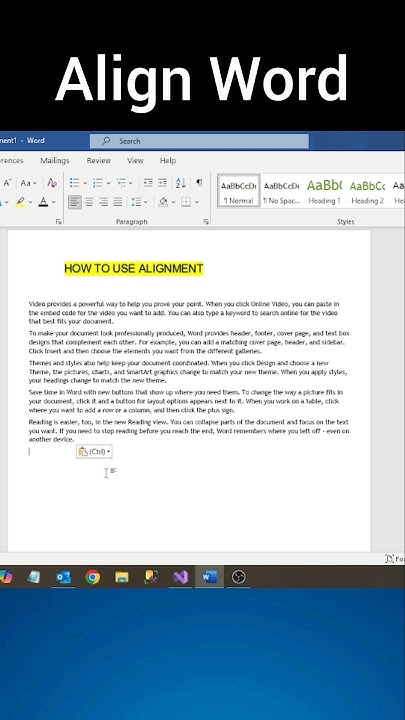Viewport: 405px width, 720px height.
Task: Expand the Bullets dropdown arrow
Action: click(85, 183)
